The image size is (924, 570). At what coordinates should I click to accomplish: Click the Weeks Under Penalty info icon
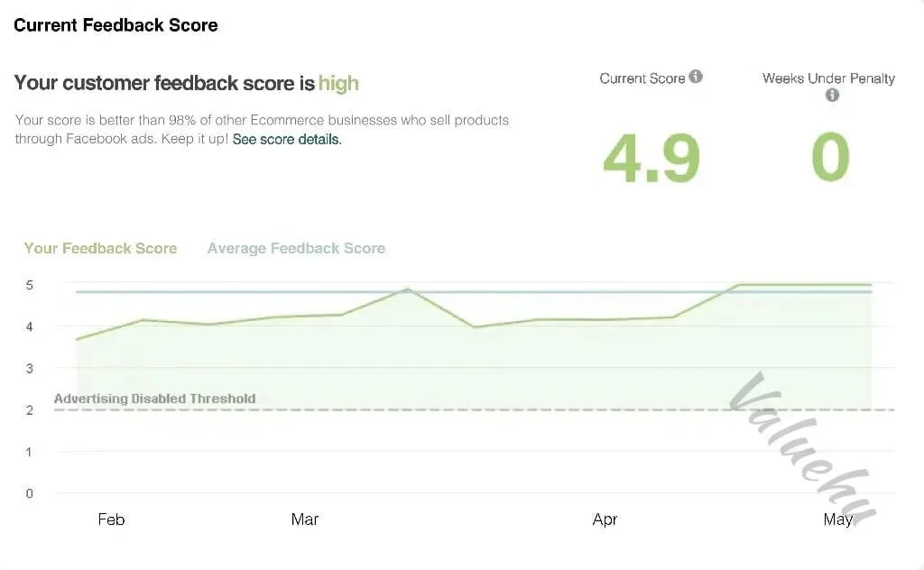[832, 95]
